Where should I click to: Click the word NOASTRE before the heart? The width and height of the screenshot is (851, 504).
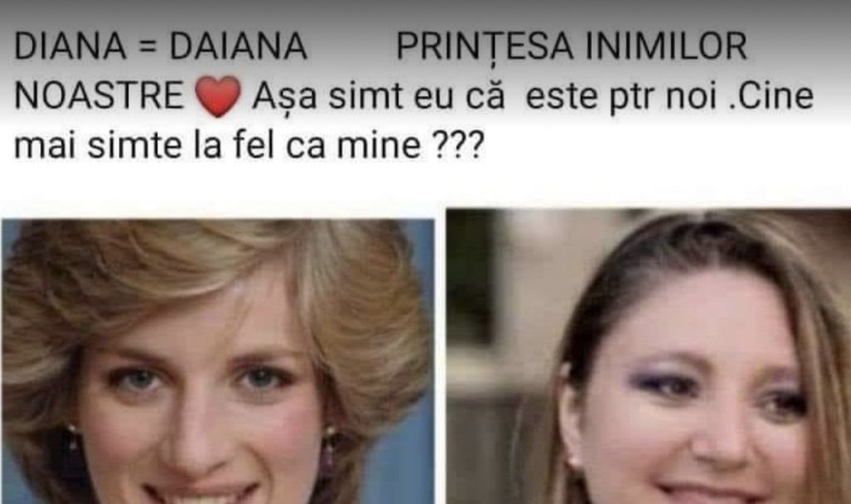pyautogui.click(x=99, y=96)
